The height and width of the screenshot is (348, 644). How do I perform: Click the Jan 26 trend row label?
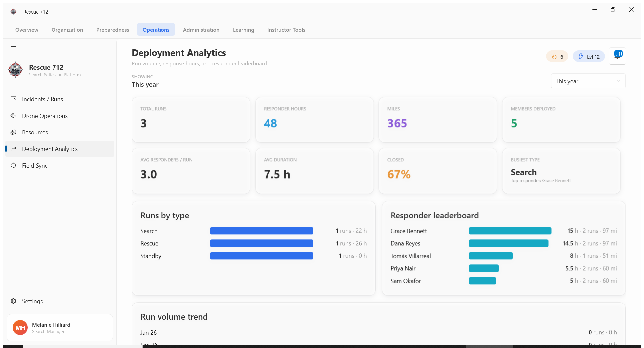click(148, 333)
